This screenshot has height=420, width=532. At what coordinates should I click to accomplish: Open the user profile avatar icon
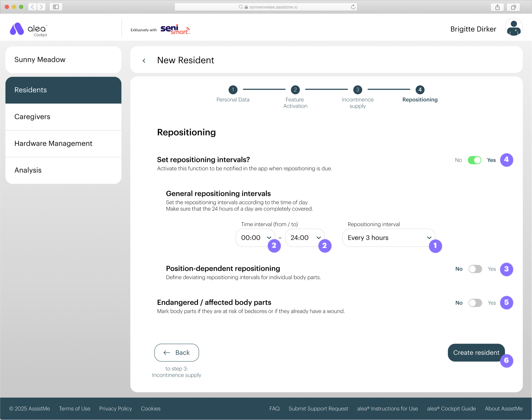(x=513, y=28)
